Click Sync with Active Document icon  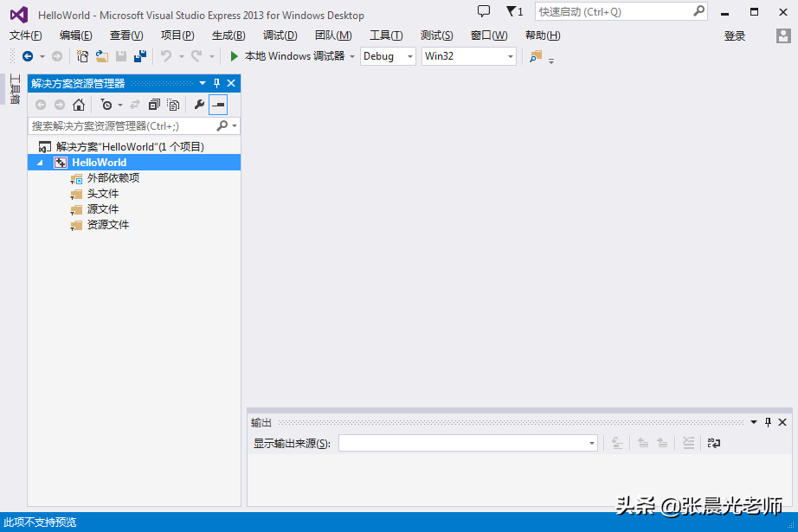(x=135, y=105)
